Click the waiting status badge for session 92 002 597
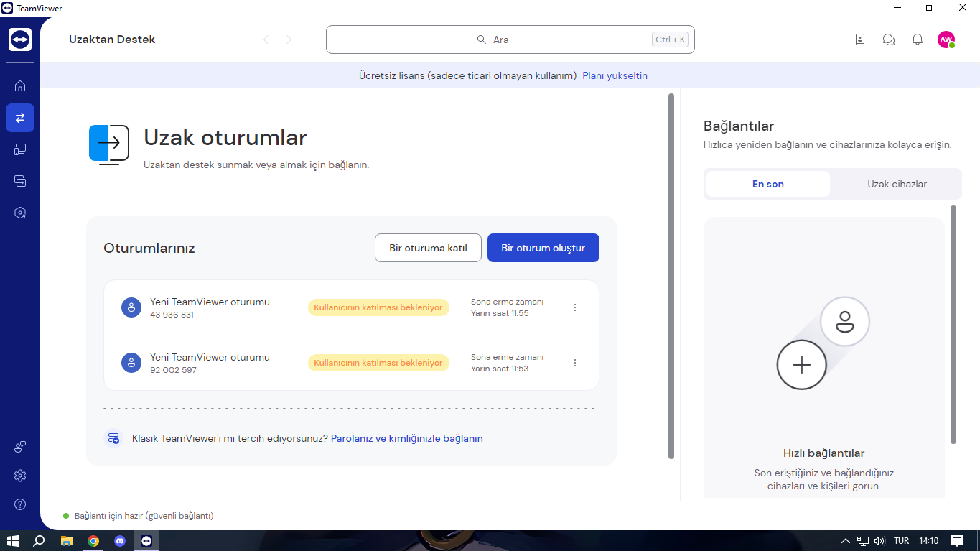 click(378, 363)
